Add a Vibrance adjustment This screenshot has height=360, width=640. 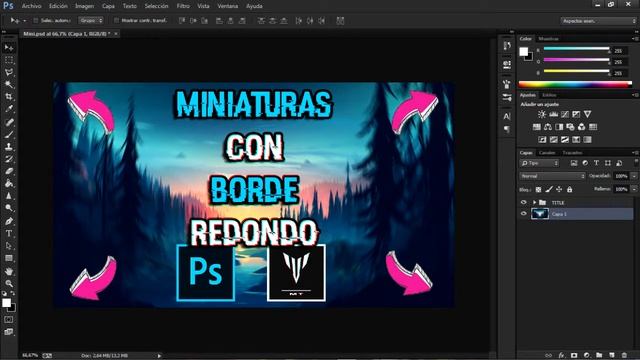587,114
